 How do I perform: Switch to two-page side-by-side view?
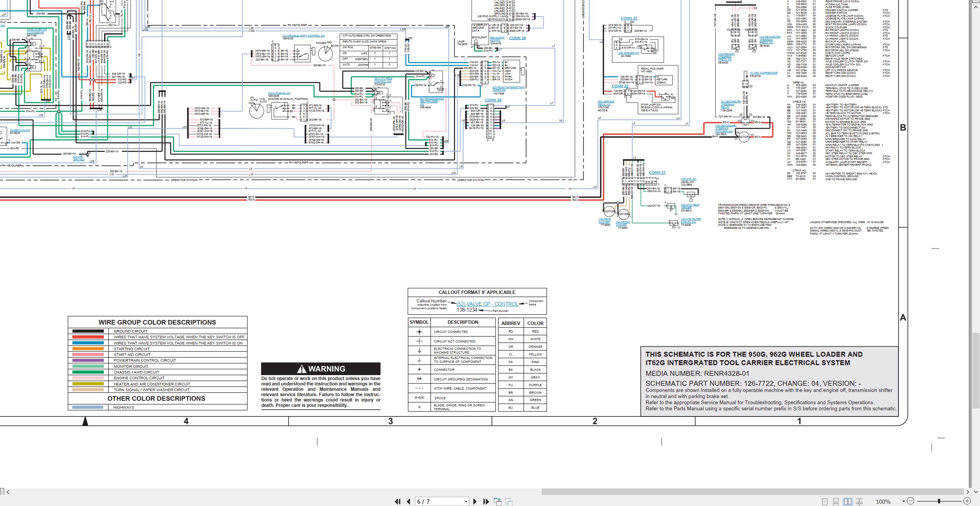pos(848,501)
